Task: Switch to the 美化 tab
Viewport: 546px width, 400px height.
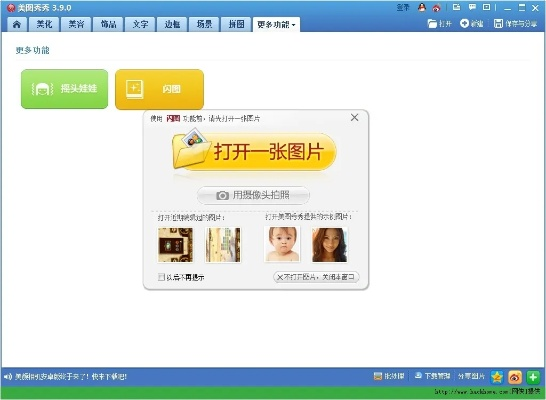Action: click(x=45, y=24)
